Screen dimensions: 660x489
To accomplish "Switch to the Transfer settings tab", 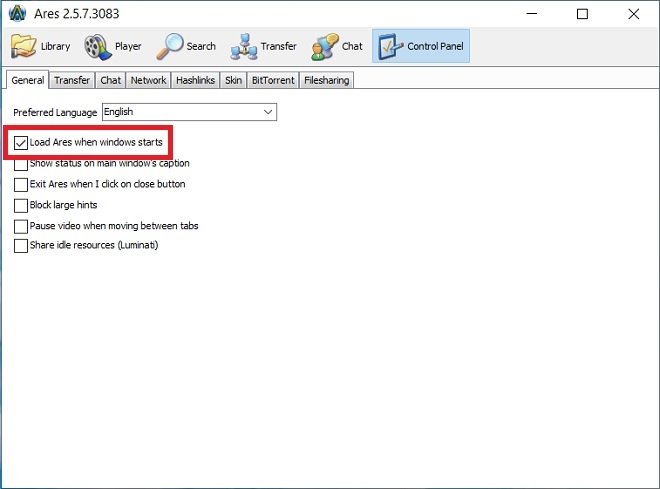I will 72,80.
